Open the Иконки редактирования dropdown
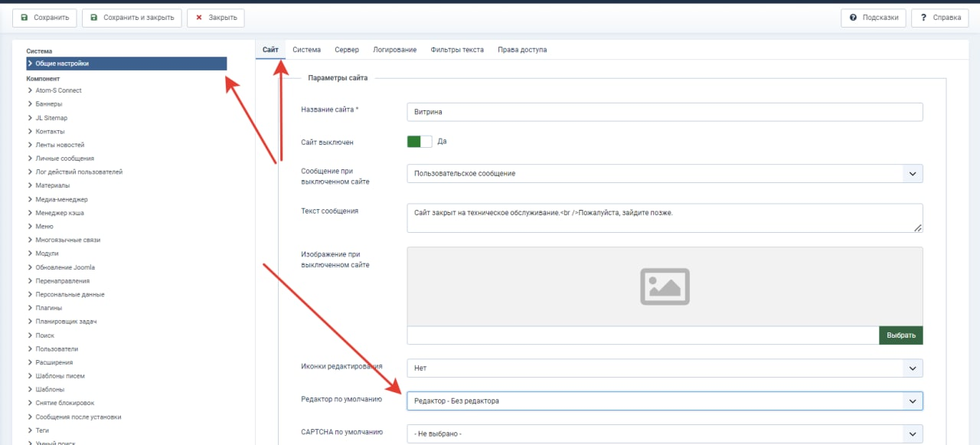 665,368
